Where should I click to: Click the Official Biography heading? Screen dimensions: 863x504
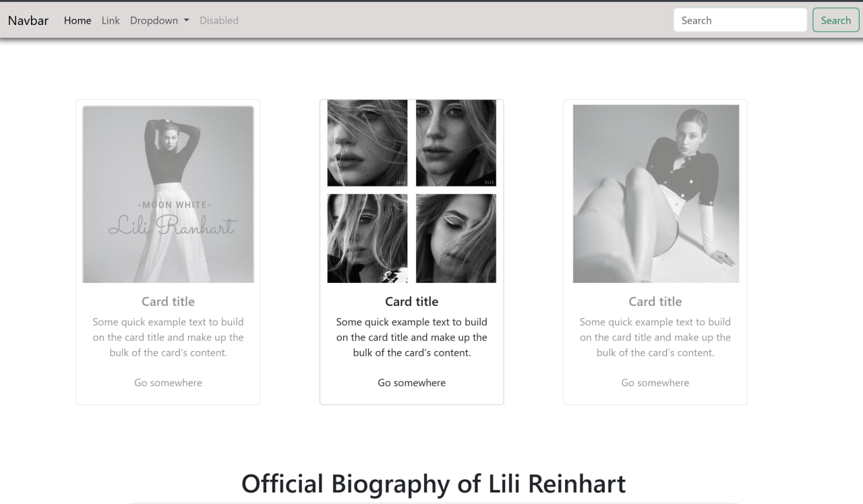click(433, 484)
